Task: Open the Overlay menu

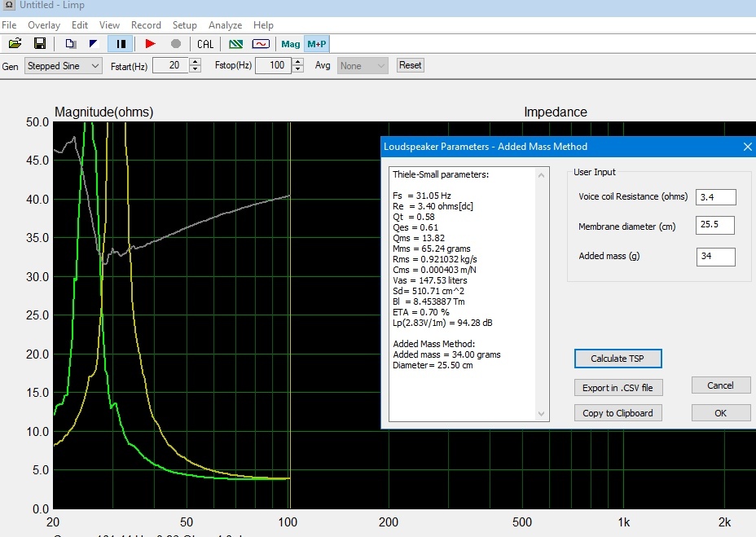Action: (44, 25)
